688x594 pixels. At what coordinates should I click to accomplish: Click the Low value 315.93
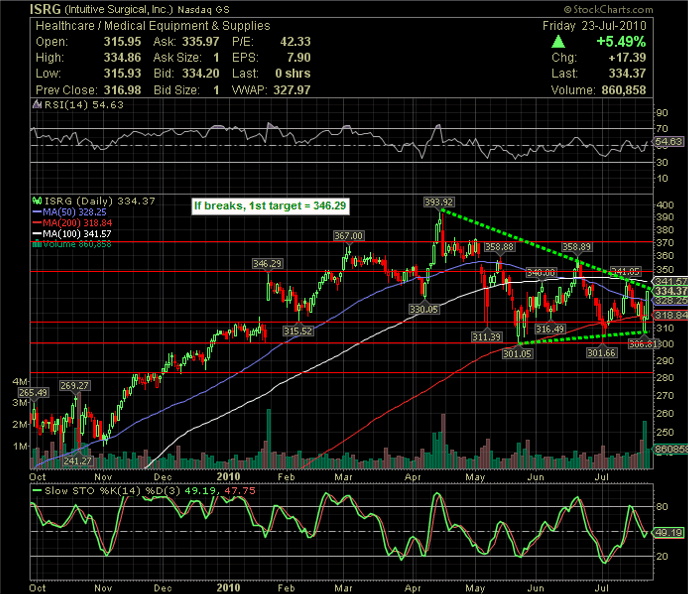[x=122, y=73]
